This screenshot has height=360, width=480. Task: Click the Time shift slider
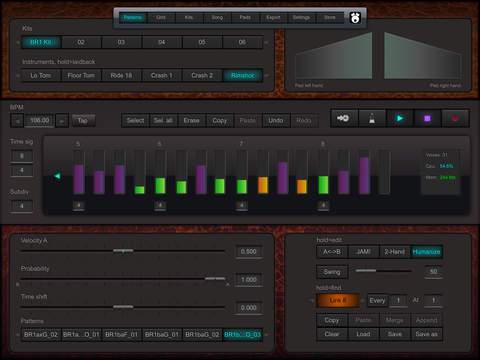click(x=123, y=307)
